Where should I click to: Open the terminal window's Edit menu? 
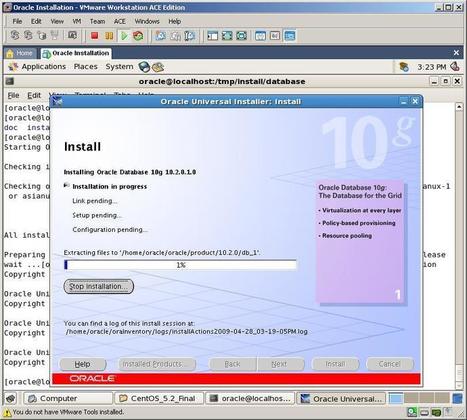(x=34, y=95)
